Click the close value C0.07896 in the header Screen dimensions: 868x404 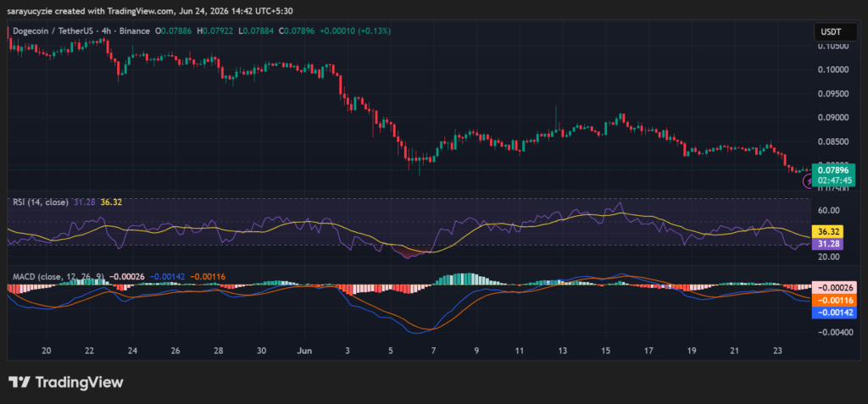(297, 31)
